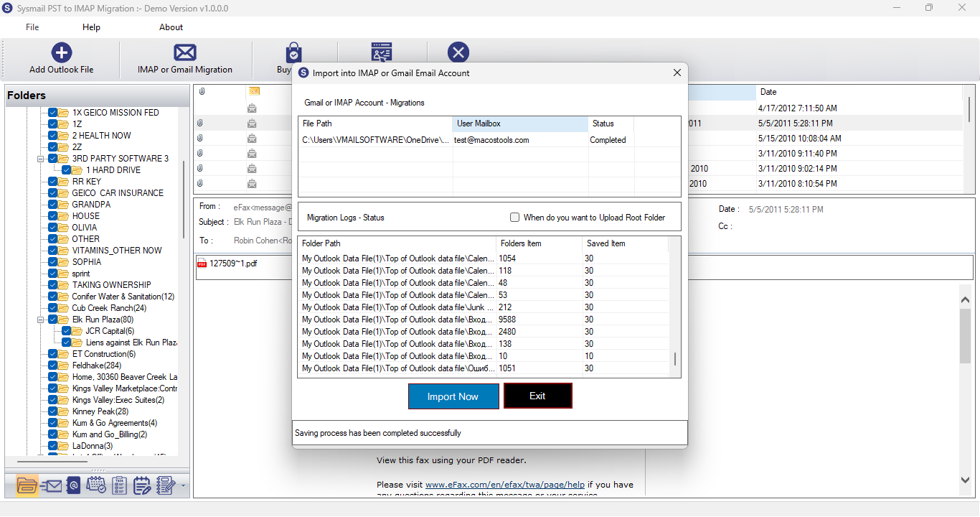This screenshot has height=517, width=980.
Task: Click the Import Now button
Action: pyautogui.click(x=453, y=396)
